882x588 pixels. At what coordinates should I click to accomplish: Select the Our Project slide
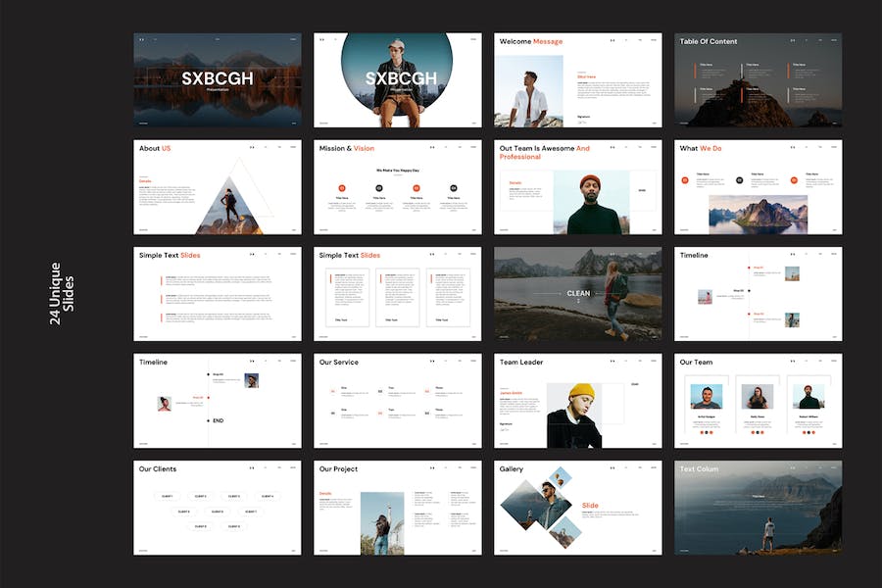pos(397,508)
